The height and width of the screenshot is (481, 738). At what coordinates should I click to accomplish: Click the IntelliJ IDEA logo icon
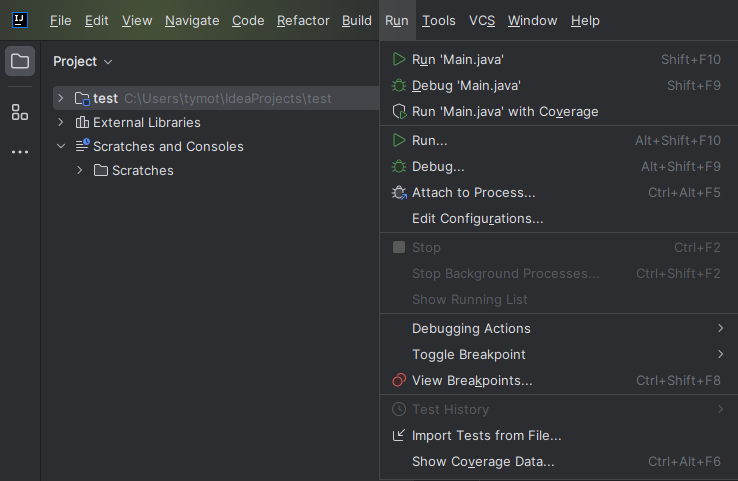pos(20,20)
